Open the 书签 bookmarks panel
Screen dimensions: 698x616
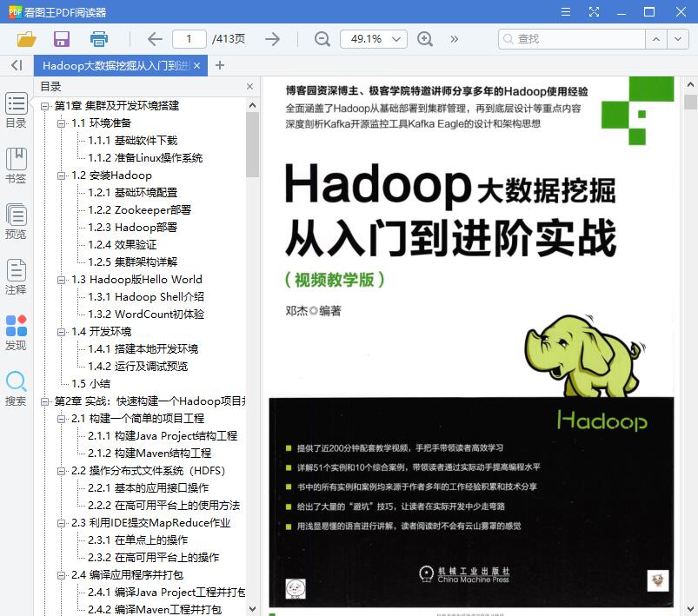coord(16,166)
